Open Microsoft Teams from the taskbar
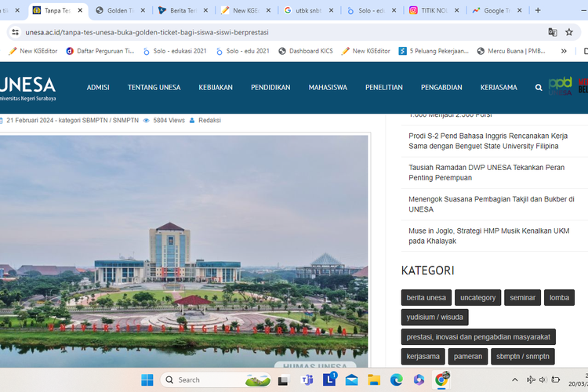588x392 pixels. 307,380
